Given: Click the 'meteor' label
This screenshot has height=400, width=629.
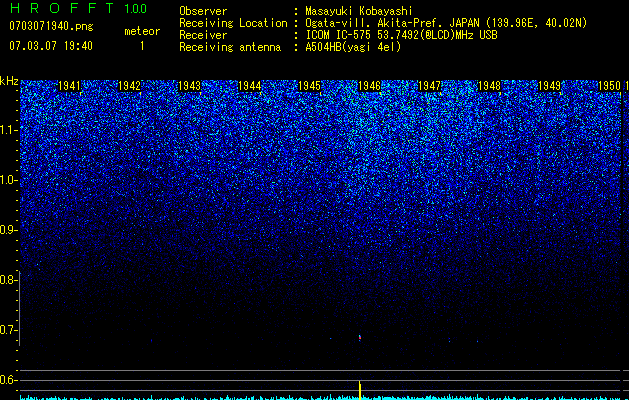Looking at the screenshot, I should click(142, 31).
